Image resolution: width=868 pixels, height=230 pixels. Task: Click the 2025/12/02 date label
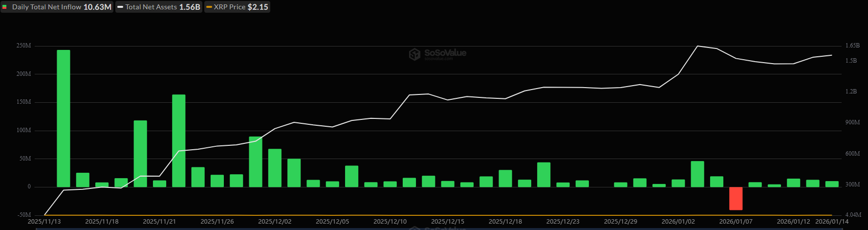coord(275,222)
